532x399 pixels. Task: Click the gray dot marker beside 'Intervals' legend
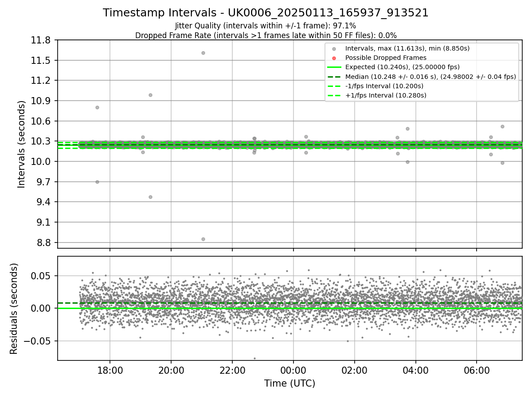click(x=334, y=49)
